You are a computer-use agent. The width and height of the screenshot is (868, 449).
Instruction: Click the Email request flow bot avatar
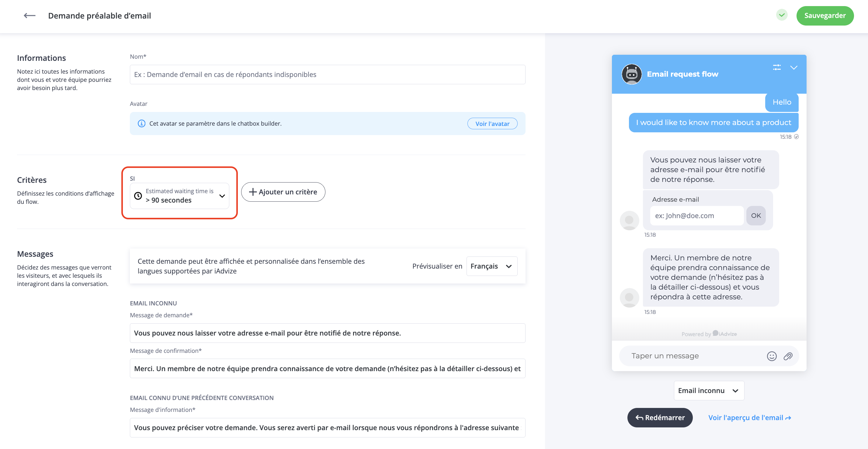point(631,74)
